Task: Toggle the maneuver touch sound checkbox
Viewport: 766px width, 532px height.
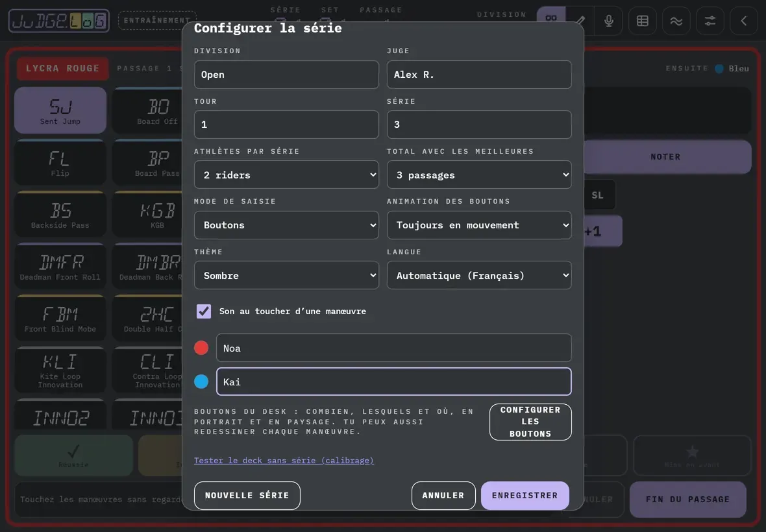Action: [x=204, y=311]
